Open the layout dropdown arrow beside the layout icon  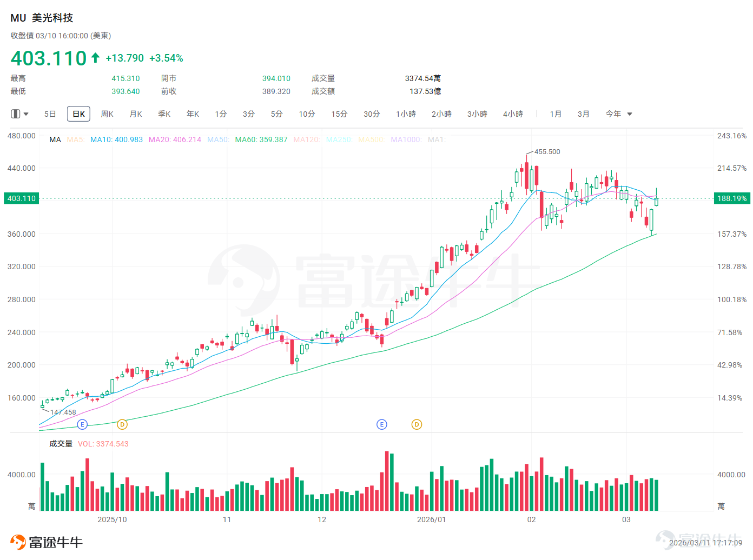click(26, 114)
